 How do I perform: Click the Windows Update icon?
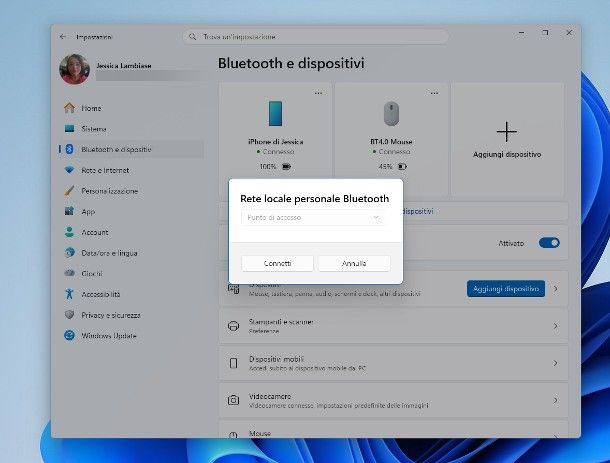(70, 335)
